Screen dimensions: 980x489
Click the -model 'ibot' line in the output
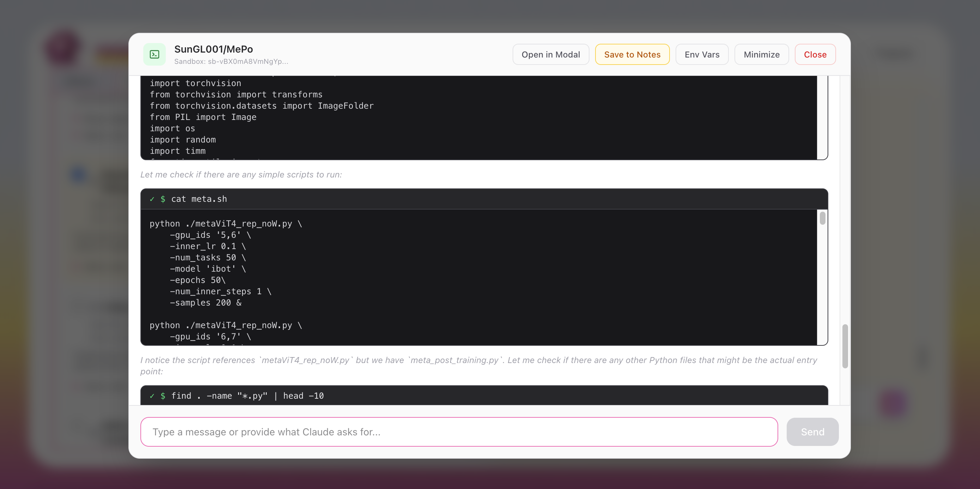(208, 268)
